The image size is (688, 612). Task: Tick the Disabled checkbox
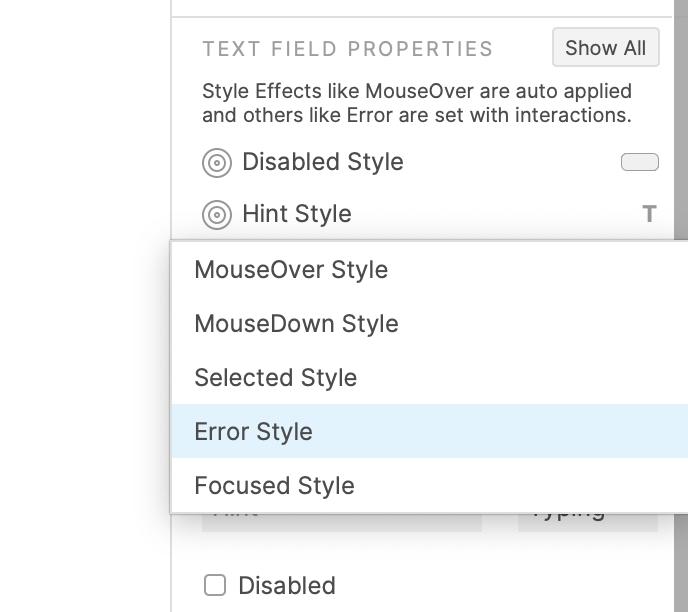pyautogui.click(x=215, y=586)
